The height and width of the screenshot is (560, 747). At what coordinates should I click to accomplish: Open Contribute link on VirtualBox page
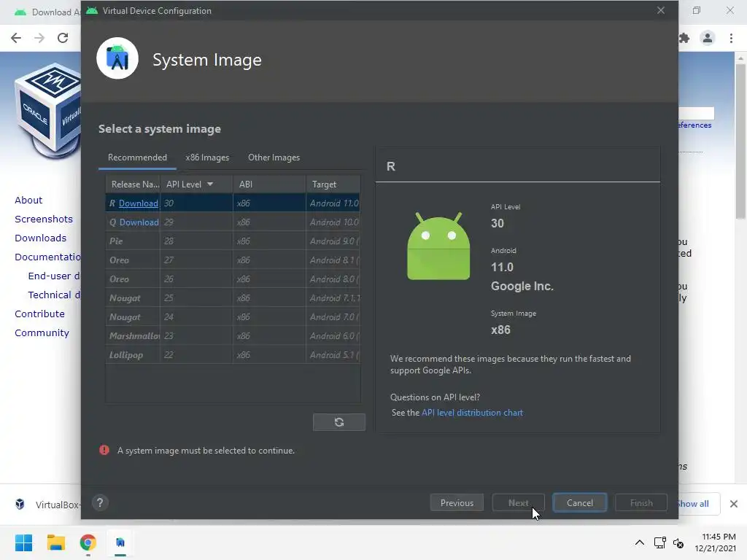tap(39, 314)
